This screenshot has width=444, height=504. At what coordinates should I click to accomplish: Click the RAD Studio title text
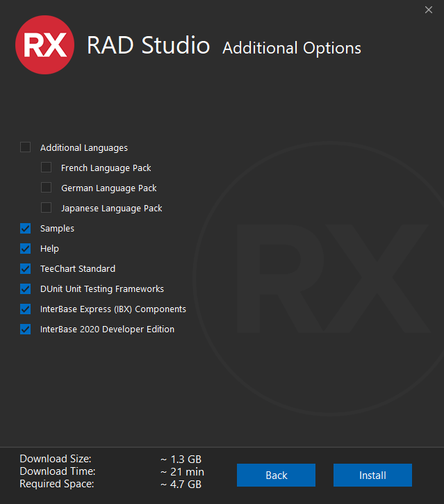point(148,45)
